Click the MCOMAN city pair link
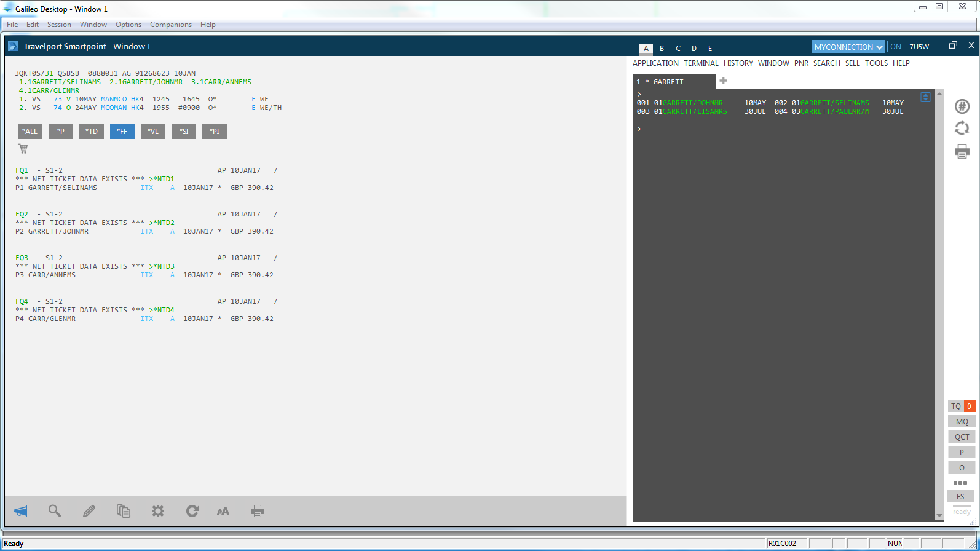The image size is (980, 551). [x=114, y=108]
